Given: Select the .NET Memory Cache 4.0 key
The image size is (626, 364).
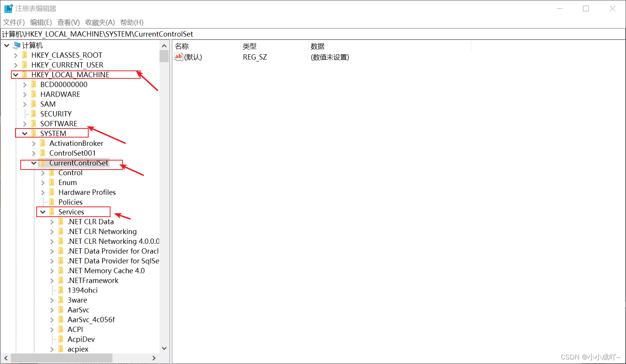Looking at the screenshot, I should [x=106, y=270].
